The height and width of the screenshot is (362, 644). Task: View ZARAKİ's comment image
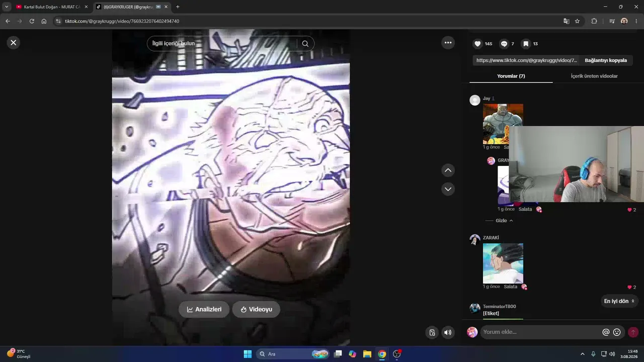click(503, 263)
